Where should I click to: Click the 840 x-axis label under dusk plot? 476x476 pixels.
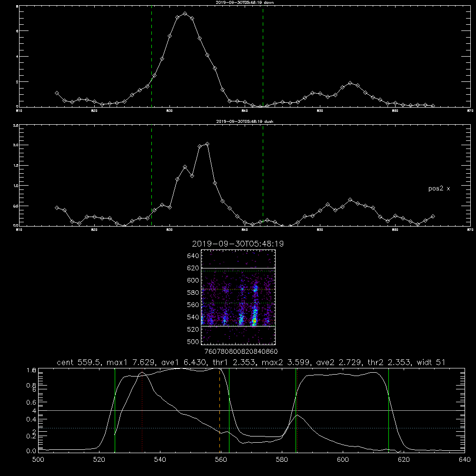pos(245,230)
